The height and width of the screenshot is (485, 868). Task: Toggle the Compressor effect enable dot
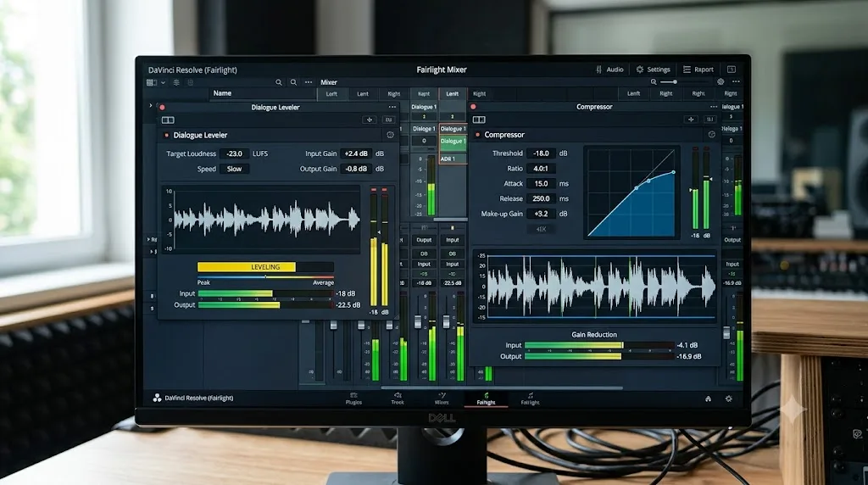pos(477,135)
